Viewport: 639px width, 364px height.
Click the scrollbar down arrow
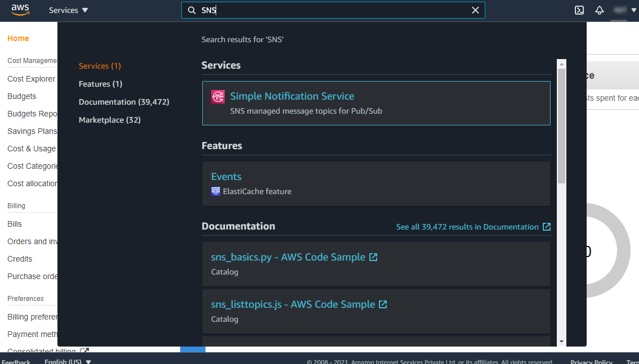(561, 341)
